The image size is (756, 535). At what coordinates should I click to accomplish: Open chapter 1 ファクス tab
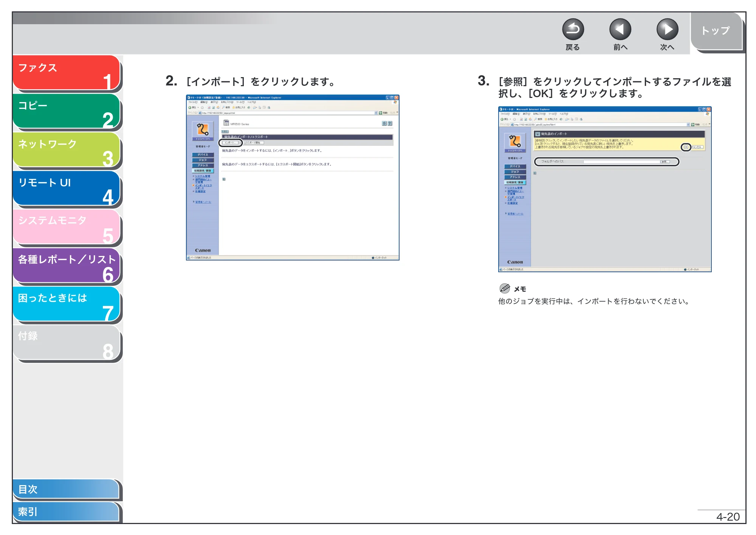67,73
